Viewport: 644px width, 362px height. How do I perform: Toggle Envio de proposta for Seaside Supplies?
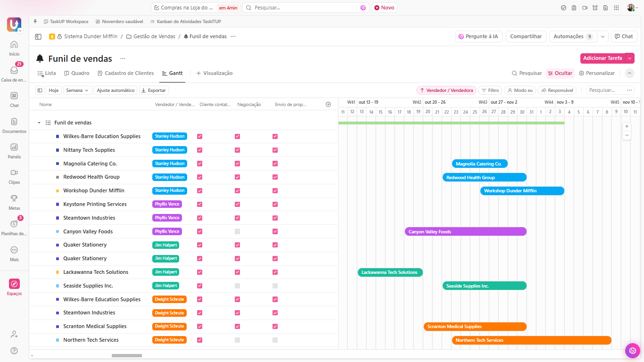pyautogui.click(x=275, y=286)
